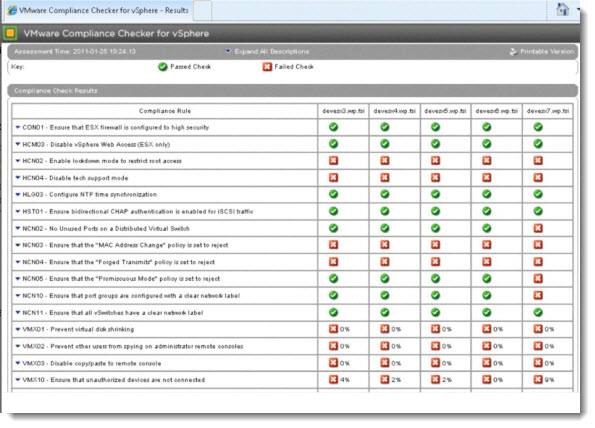Viewport: 595px width, 428px height.
Task: Click NCN10 passed icon for devesx4
Action: tap(385, 295)
